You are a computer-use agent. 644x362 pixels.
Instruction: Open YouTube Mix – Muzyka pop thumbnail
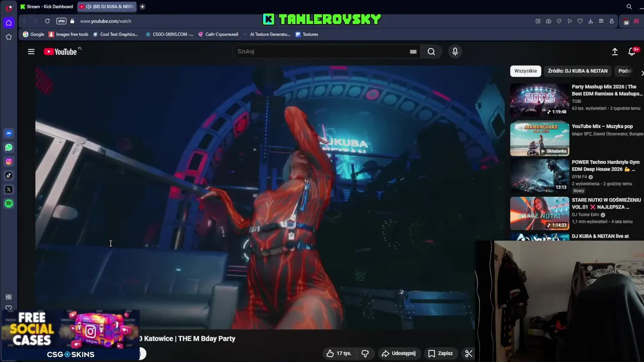tap(539, 139)
